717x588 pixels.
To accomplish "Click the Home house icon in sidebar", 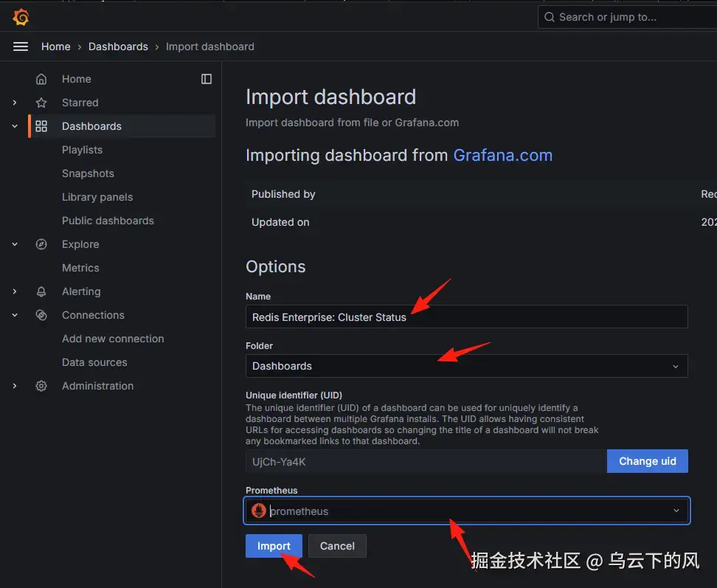I will [x=41, y=79].
